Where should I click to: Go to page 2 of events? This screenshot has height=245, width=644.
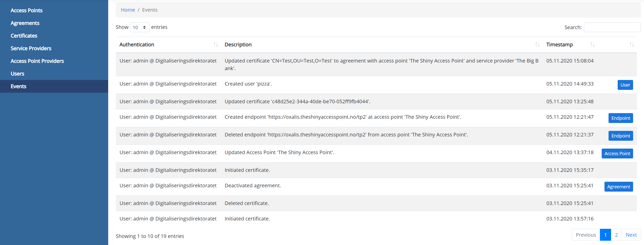616,235
